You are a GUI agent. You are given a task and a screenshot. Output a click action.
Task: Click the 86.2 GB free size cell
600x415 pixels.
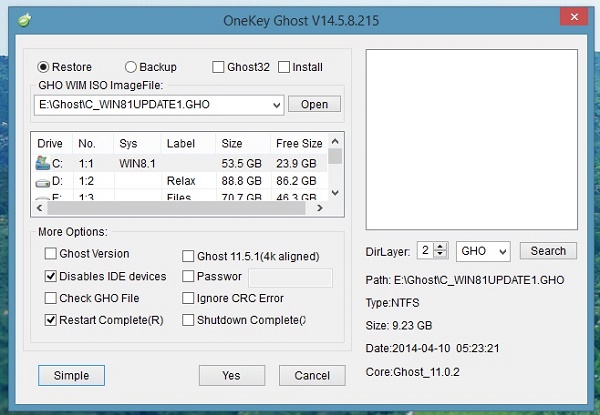click(x=296, y=181)
